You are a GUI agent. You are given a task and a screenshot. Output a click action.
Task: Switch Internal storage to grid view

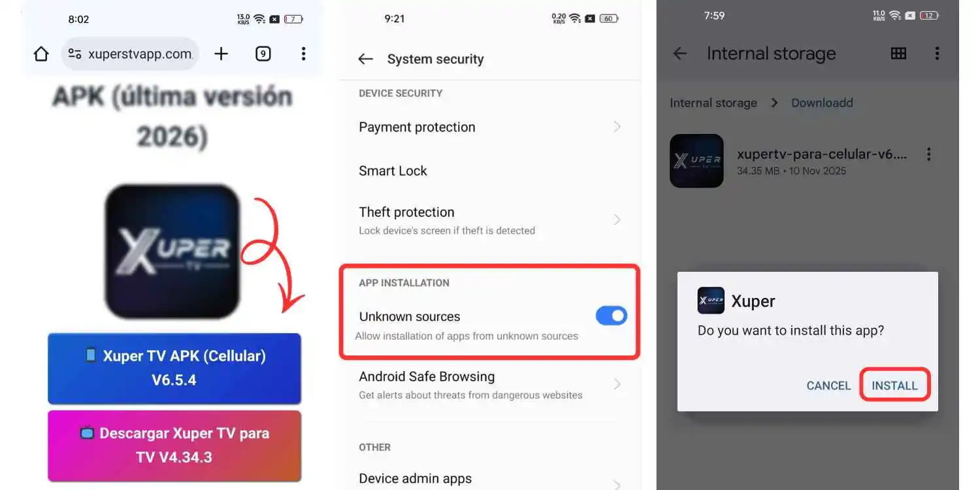898,54
